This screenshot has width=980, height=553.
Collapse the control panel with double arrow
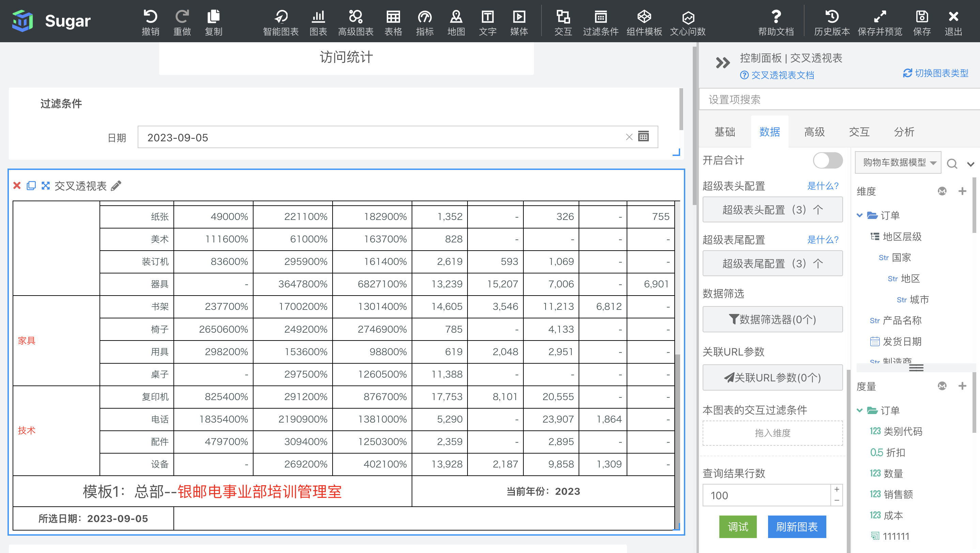click(722, 63)
